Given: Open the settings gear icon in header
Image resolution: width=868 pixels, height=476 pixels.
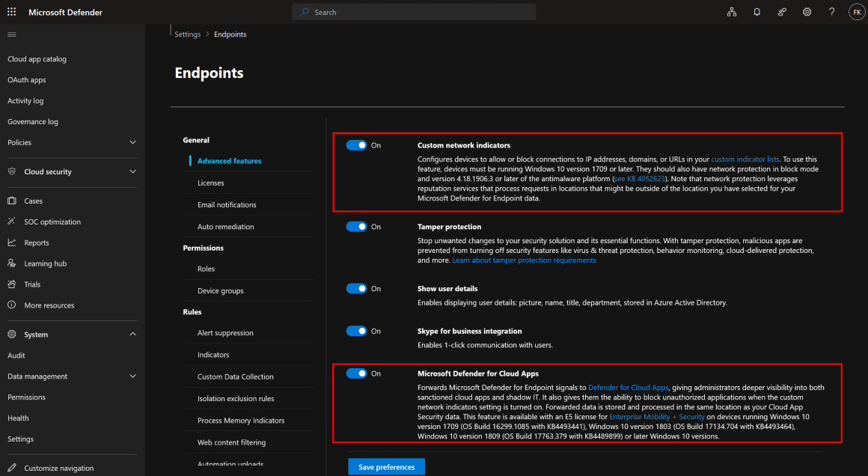Looking at the screenshot, I should coord(807,12).
